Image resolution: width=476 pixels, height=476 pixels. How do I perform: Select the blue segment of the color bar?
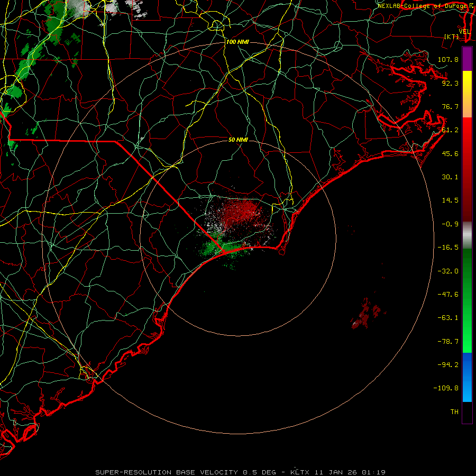pyautogui.click(x=467, y=377)
